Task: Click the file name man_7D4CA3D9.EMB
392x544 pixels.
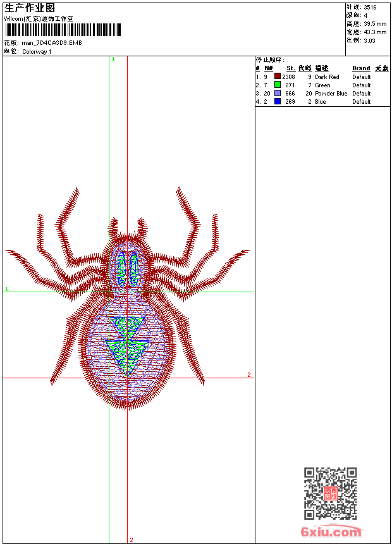Action: [52, 43]
